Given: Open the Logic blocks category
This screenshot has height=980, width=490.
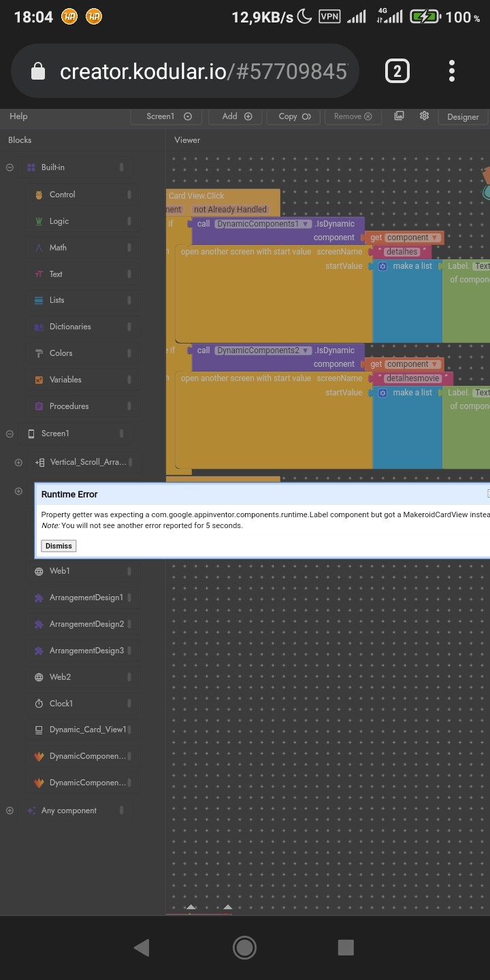Looking at the screenshot, I should [x=59, y=221].
